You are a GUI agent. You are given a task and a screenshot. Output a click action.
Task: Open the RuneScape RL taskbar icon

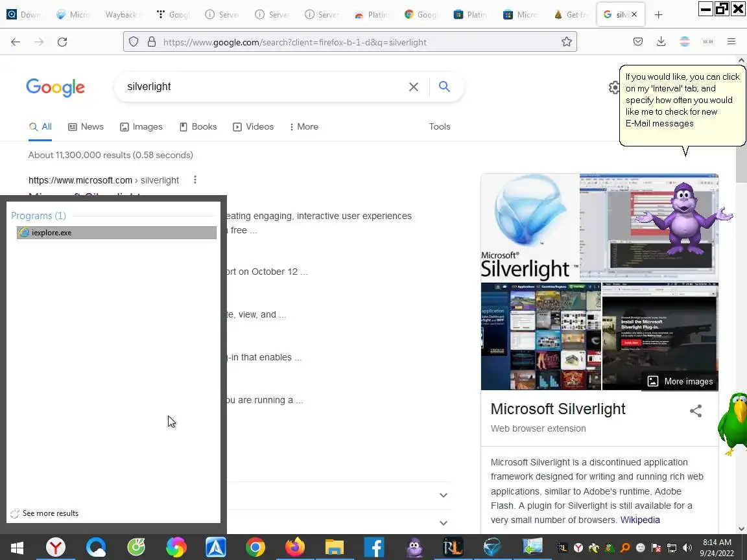click(x=453, y=547)
